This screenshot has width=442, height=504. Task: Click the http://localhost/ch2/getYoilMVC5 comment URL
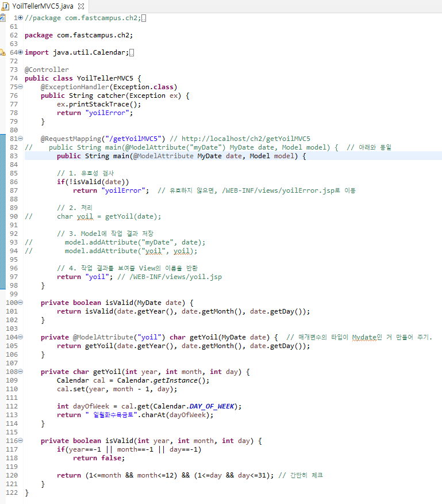246,139
